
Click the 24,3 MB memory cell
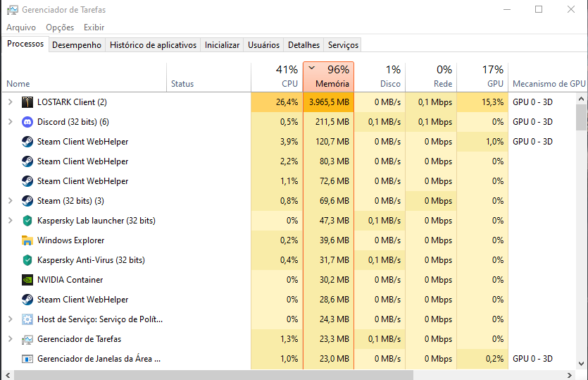click(328, 319)
